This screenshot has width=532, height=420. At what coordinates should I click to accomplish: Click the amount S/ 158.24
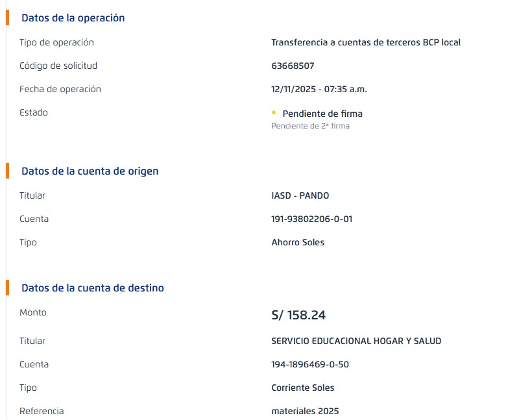(298, 315)
